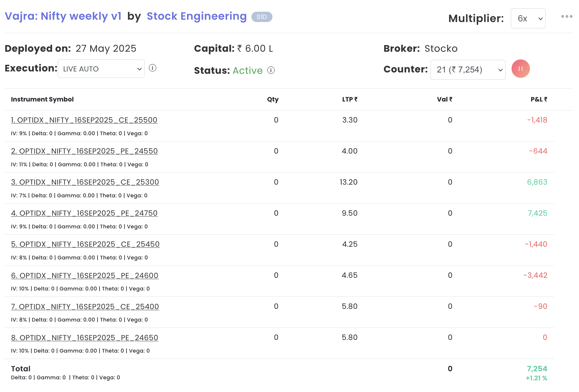The width and height of the screenshot is (579, 392).
Task: Open instrument NIFTY 16SEP2025 CE 25500
Action: pos(84,120)
